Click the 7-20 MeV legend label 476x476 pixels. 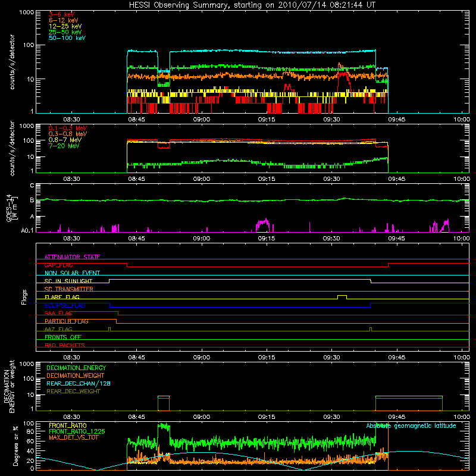[x=64, y=146]
